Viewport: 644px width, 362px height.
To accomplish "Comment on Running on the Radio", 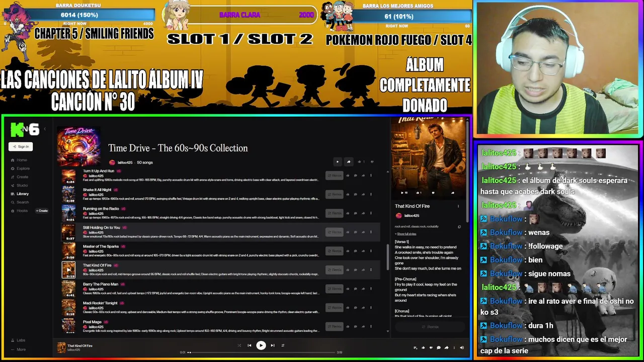I will (x=355, y=213).
